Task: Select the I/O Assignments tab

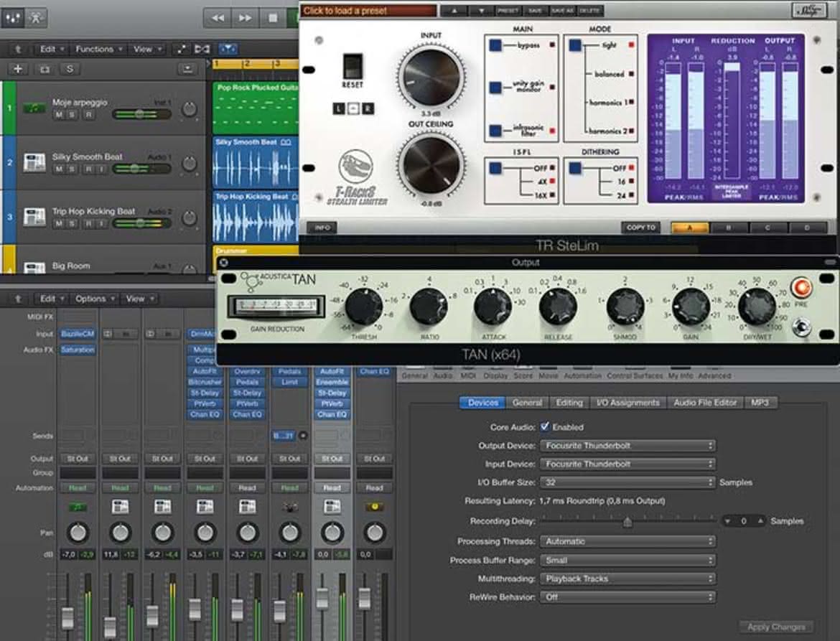Action: 628,403
